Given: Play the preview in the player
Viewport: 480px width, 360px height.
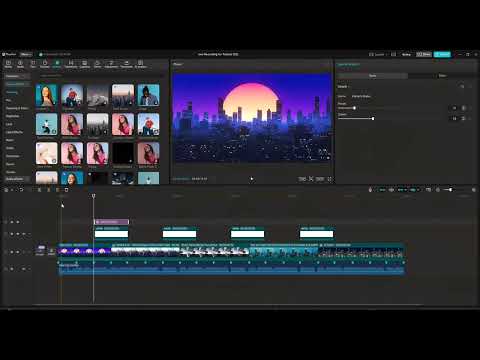Looking at the screenshot, I should pyautogui.click(x=252, y=179).
